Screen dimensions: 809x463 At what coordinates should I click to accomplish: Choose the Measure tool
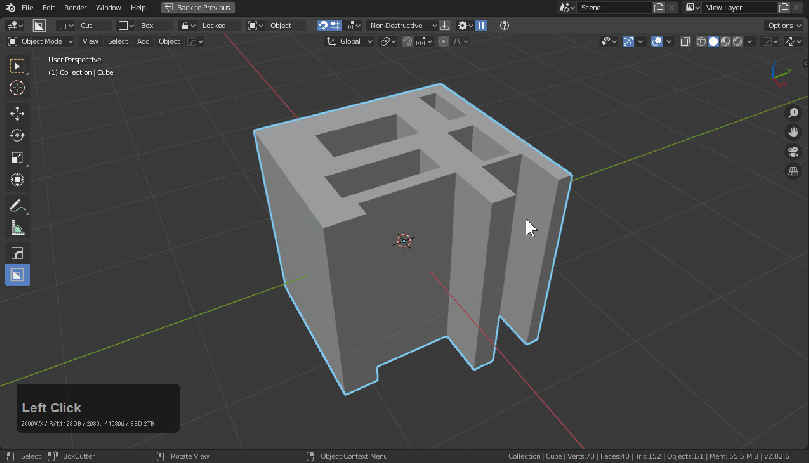(x=17, y=228)
